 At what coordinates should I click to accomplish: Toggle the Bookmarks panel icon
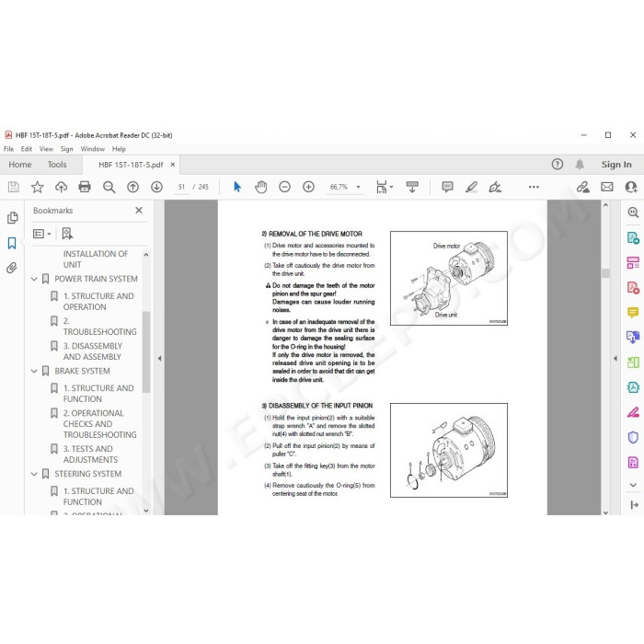pyautogui.click(x=12, y=243)
